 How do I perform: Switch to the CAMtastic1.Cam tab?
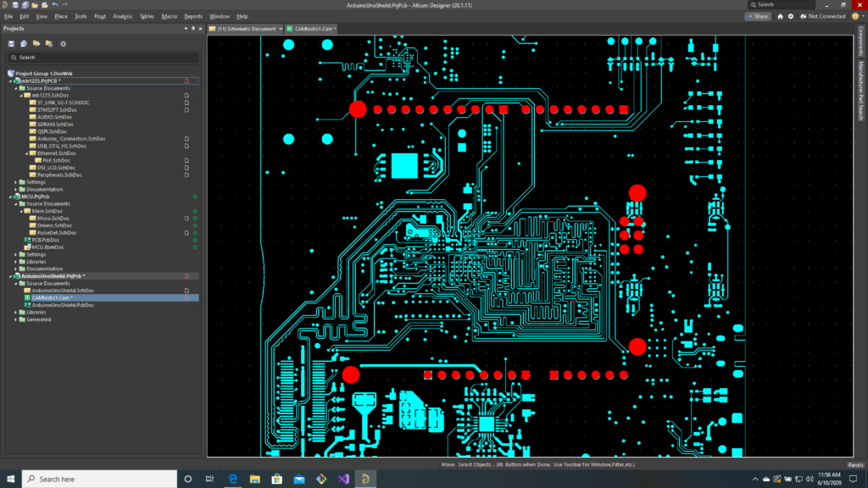(313, 29)
